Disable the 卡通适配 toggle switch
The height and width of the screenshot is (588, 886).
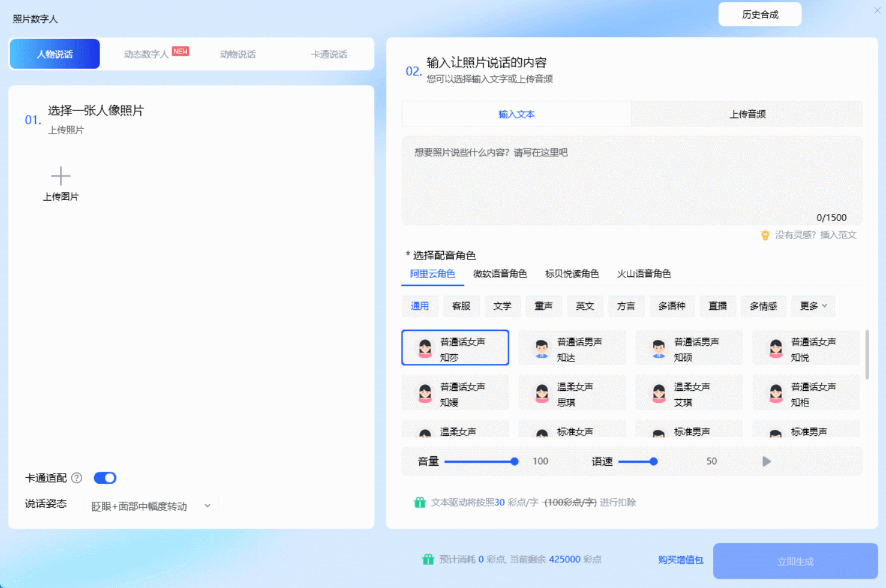(x=105, y=478)
